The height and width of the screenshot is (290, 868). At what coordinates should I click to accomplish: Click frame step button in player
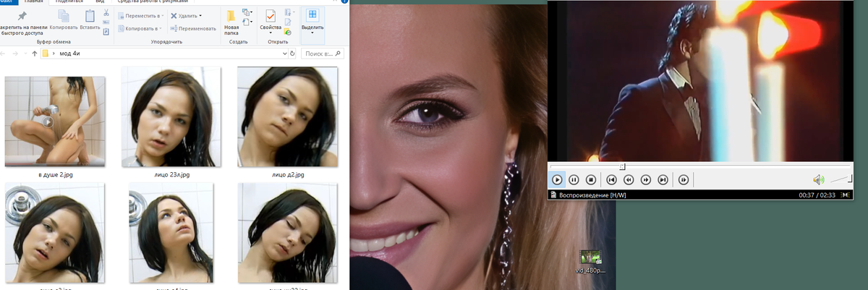click(684, 179)
